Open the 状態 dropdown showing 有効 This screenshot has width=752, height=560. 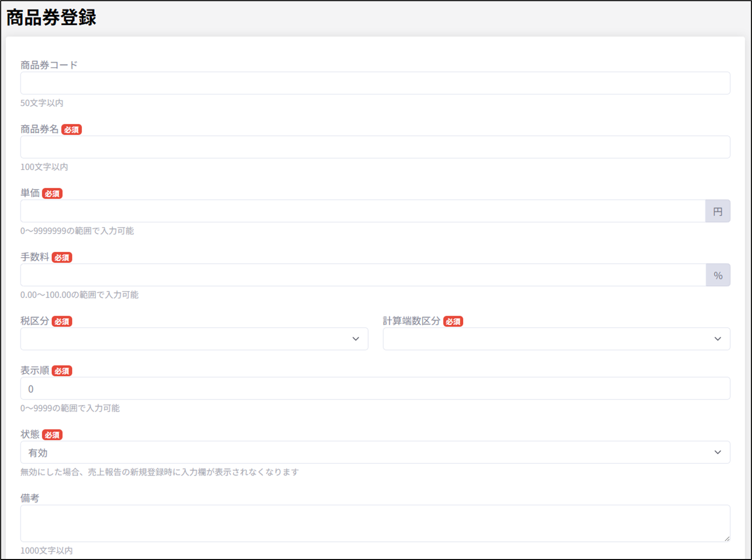(x=375, y=452)
